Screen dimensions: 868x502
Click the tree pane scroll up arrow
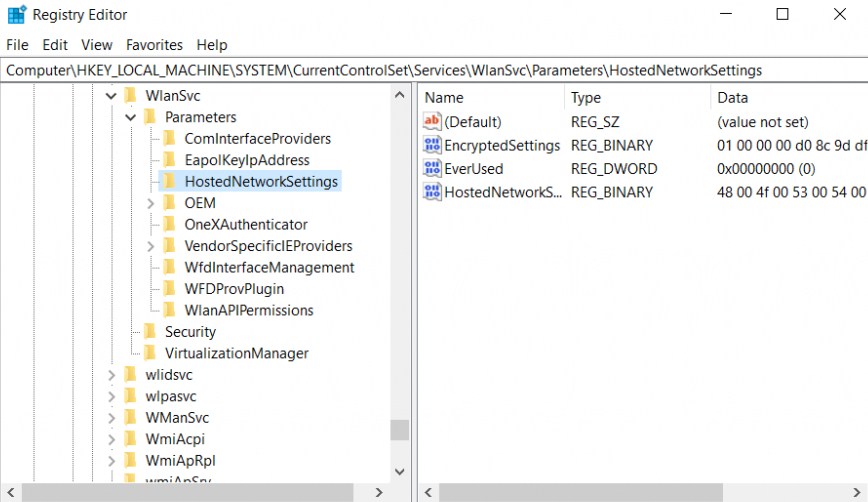coord(400,95)
